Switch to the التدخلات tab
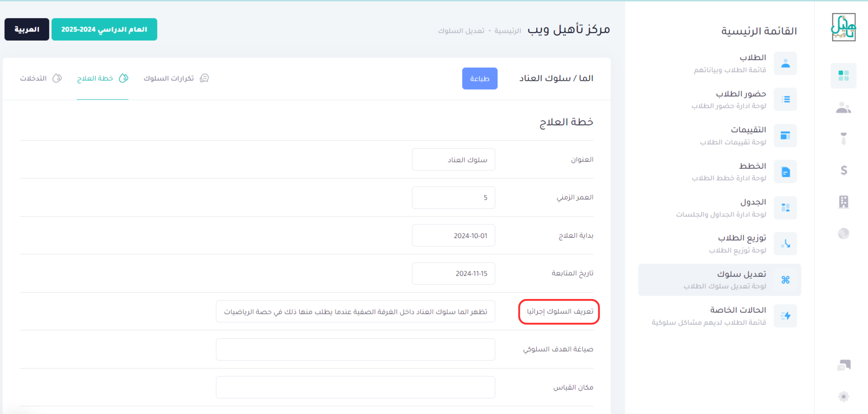868x414 pixels. pos(41,78)
